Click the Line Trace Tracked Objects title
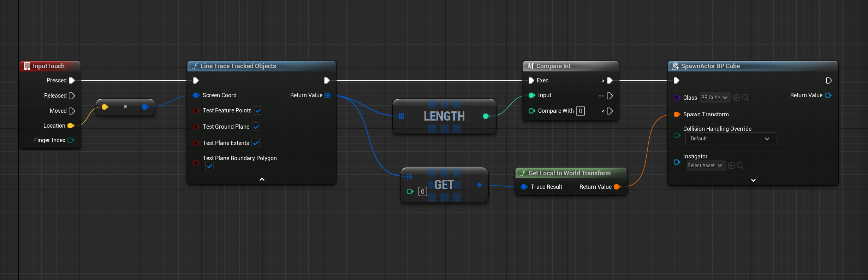868x280 pixels. pos(238,66)
